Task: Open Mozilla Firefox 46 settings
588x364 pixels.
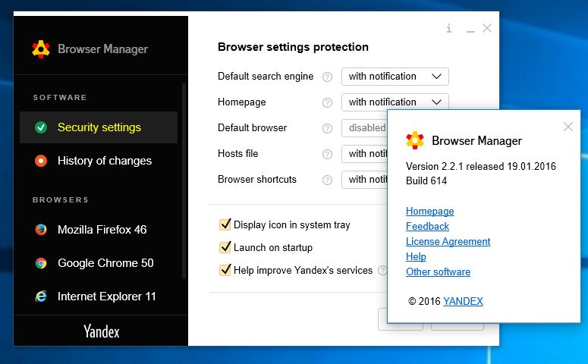Action: (99, 230)
